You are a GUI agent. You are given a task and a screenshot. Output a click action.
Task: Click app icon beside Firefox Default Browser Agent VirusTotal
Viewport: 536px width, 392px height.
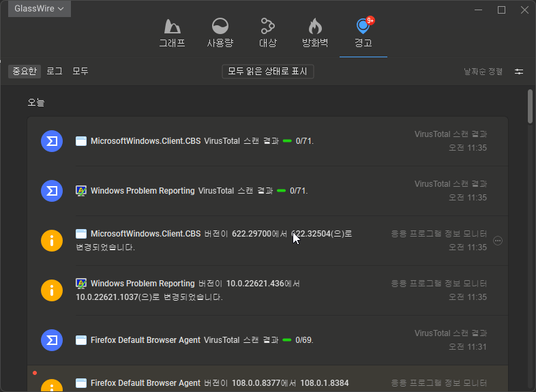[x=81, y=340]
